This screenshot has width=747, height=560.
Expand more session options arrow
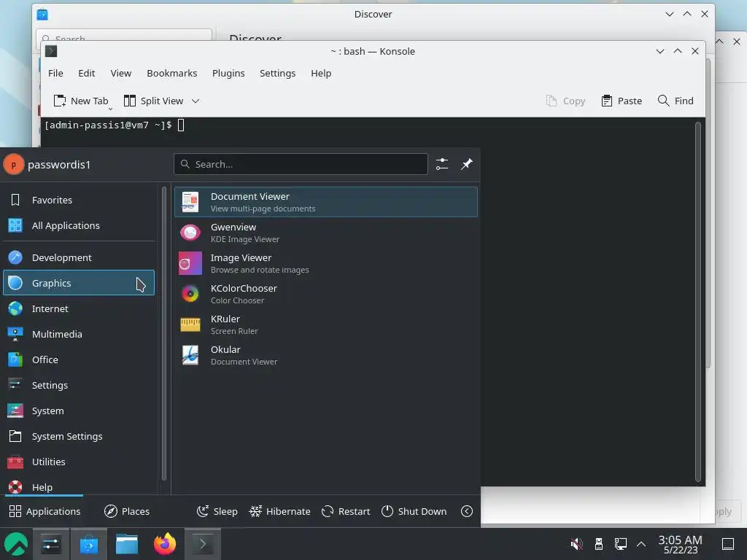pyautogui.click(x=467, y=511)
